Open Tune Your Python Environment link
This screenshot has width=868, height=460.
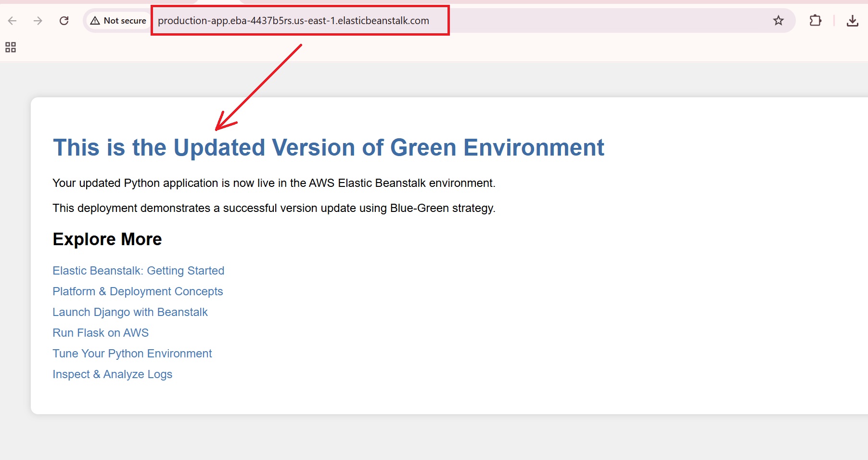[132, 354]
